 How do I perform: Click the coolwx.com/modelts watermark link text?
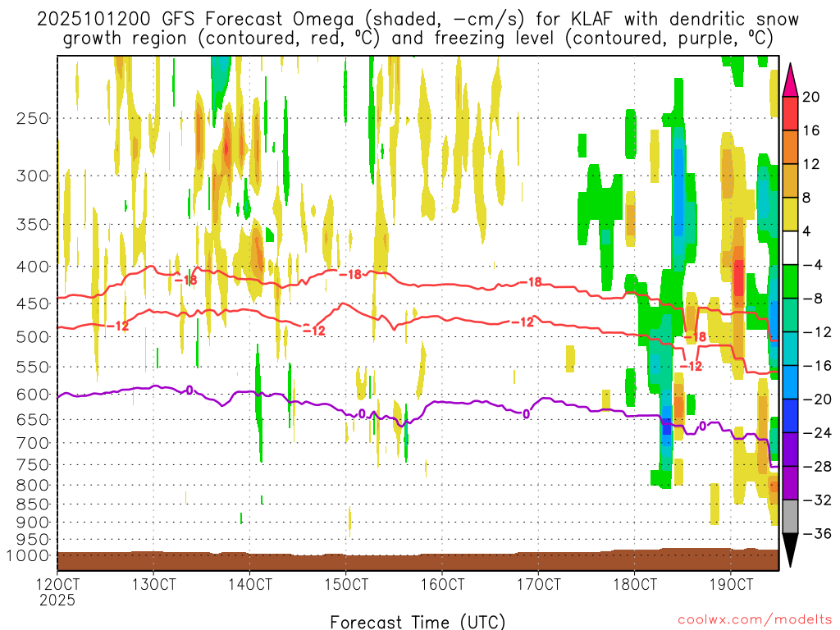(755, 620)
